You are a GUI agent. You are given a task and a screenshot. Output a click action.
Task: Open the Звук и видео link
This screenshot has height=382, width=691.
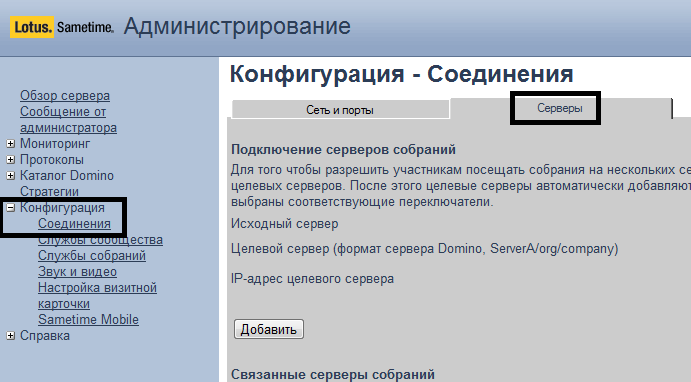point(77,272)
